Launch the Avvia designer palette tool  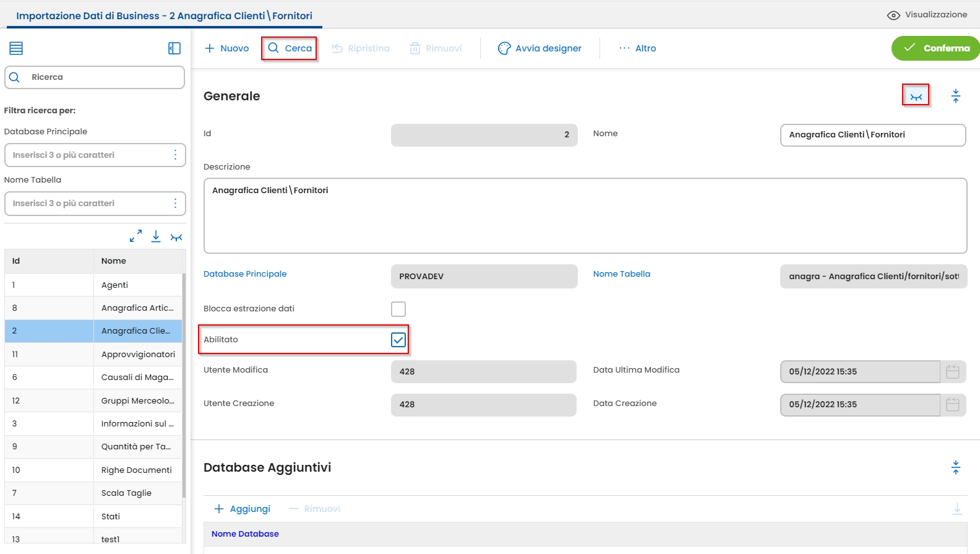pos(539,48)
